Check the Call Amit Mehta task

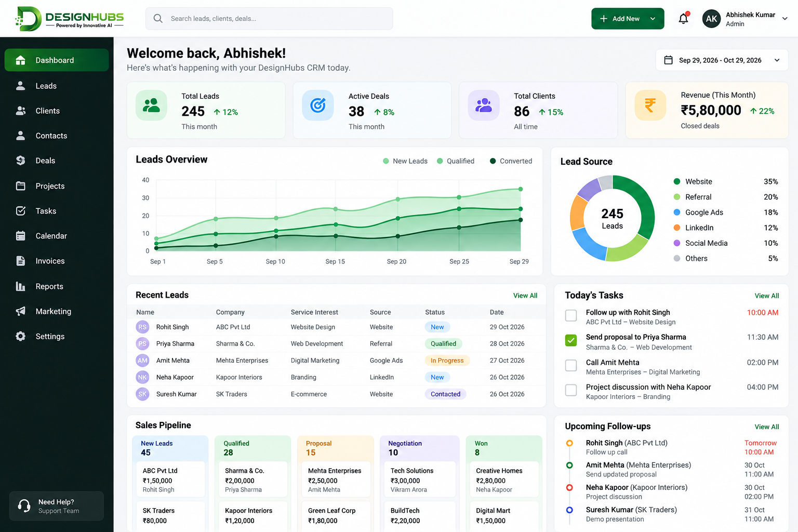(x=571, y=365)
